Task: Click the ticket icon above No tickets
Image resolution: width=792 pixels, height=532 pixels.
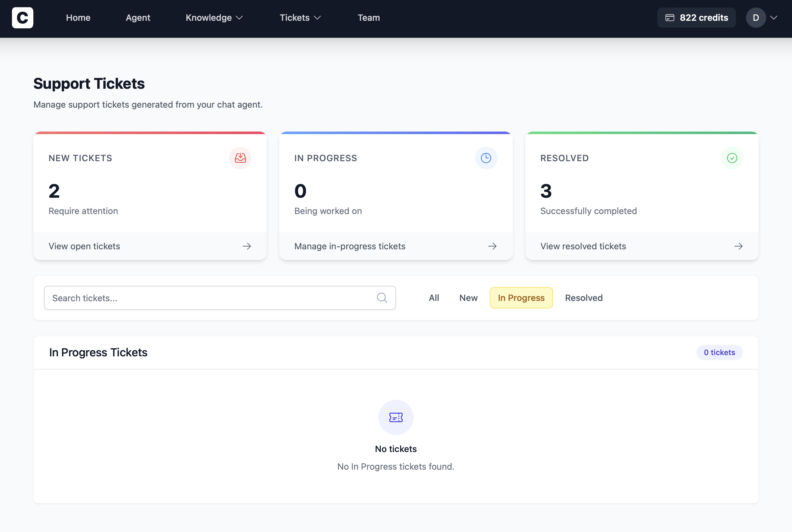Action: [x=395, y=417]
